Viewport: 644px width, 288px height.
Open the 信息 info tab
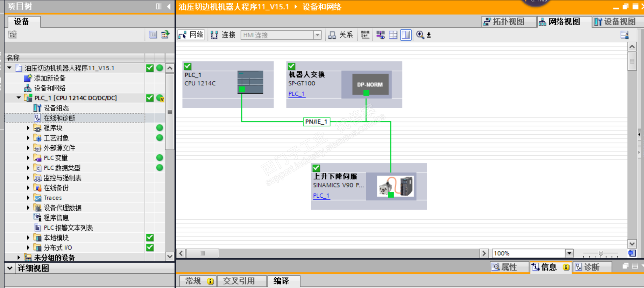(551, 267)
